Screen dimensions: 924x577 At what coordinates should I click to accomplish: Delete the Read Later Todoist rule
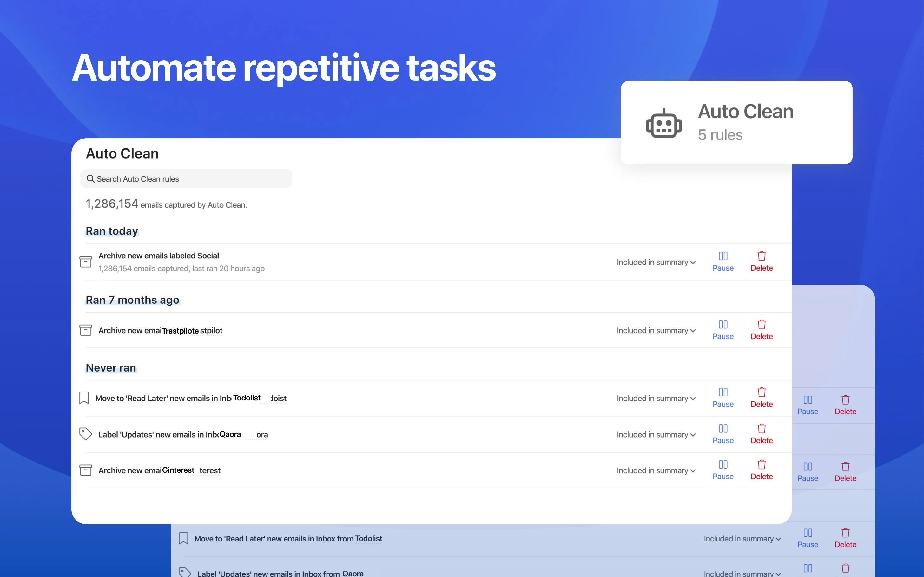point(761,398)
